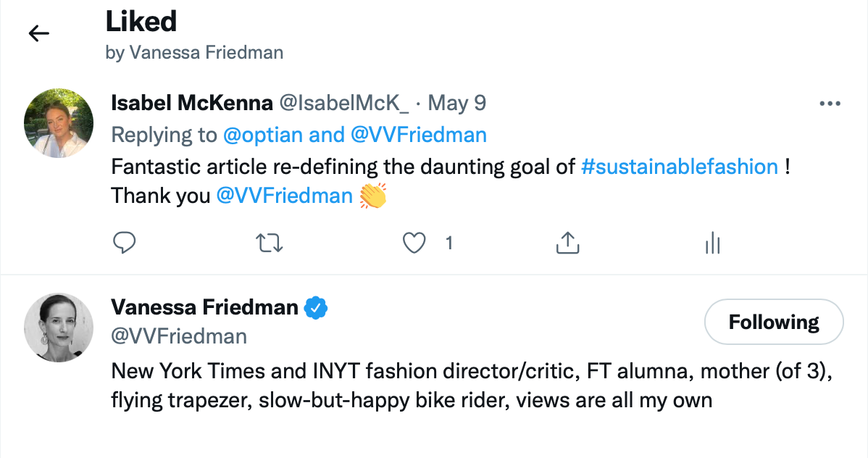
Task: Open Isabel McKenna's display name
Action: tap(192, 103)
